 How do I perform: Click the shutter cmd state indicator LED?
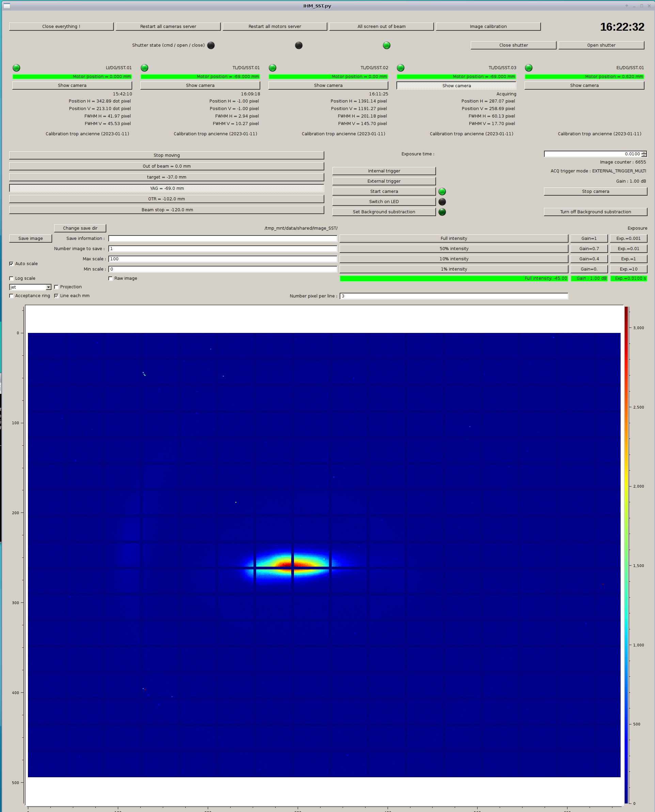click(x=211, y=45)
